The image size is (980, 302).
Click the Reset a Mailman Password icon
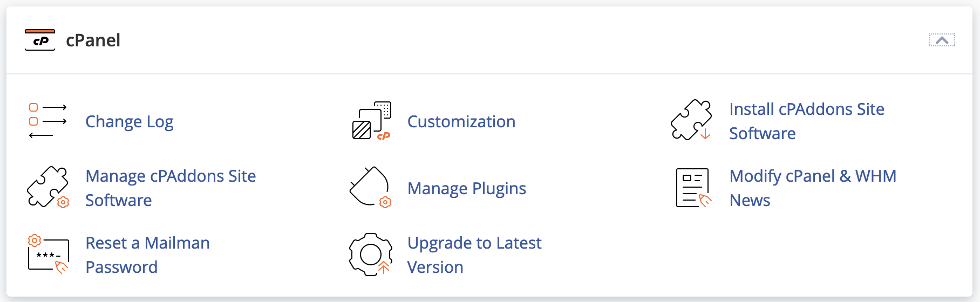click(48, 254)
